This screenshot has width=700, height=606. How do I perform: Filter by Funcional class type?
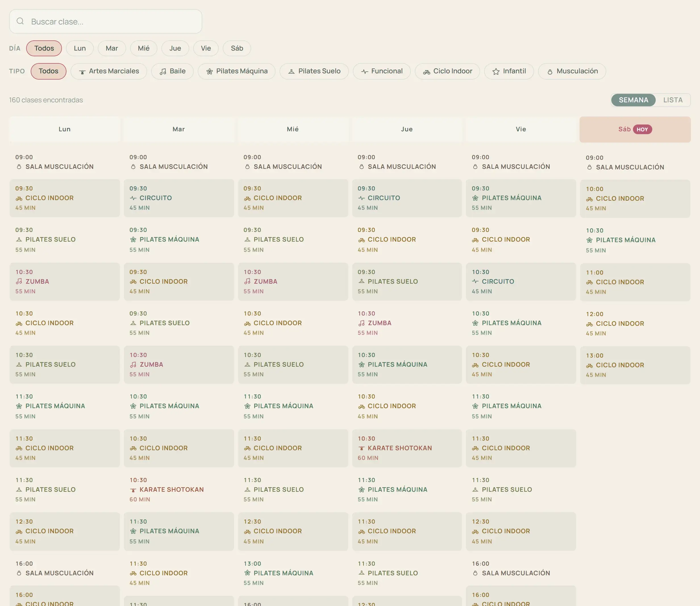(x=382, y=71)
